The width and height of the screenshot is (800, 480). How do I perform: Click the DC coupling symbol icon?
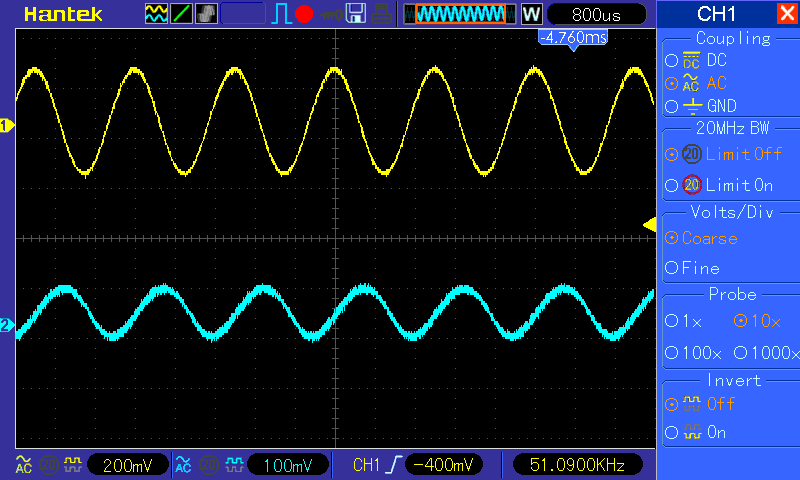tap(691, 60)
